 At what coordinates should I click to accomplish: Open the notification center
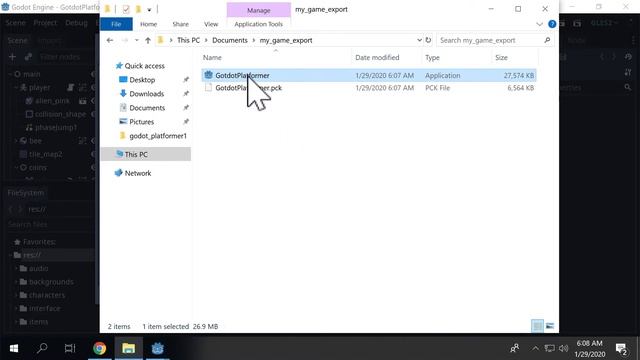tap(621, 349)
